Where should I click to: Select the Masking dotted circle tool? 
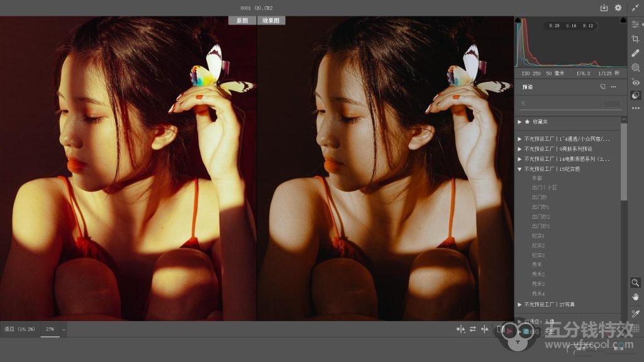pyautogui.click(x=635, y=67)
